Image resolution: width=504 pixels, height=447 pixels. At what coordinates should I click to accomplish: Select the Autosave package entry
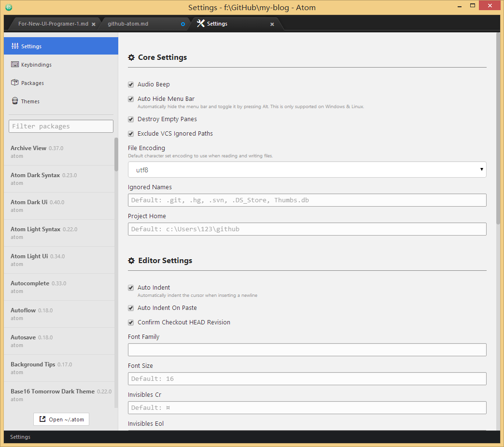(x=59, y=341)
